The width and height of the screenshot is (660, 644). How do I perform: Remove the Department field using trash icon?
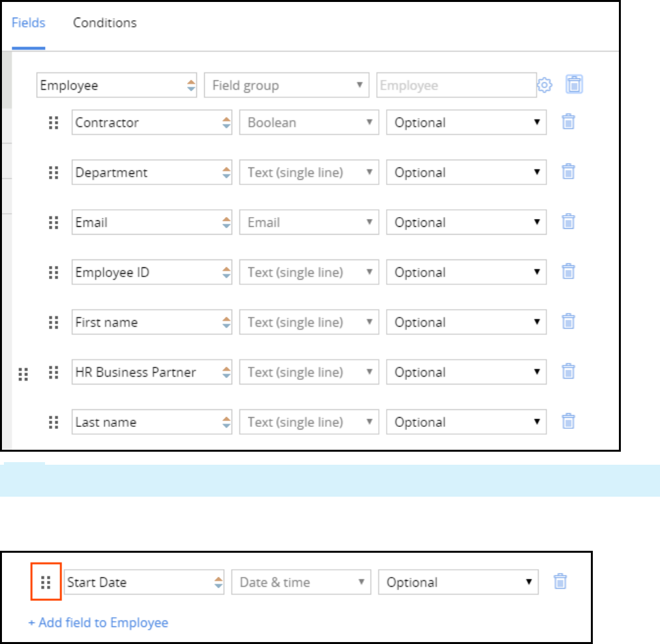(569, 172)
